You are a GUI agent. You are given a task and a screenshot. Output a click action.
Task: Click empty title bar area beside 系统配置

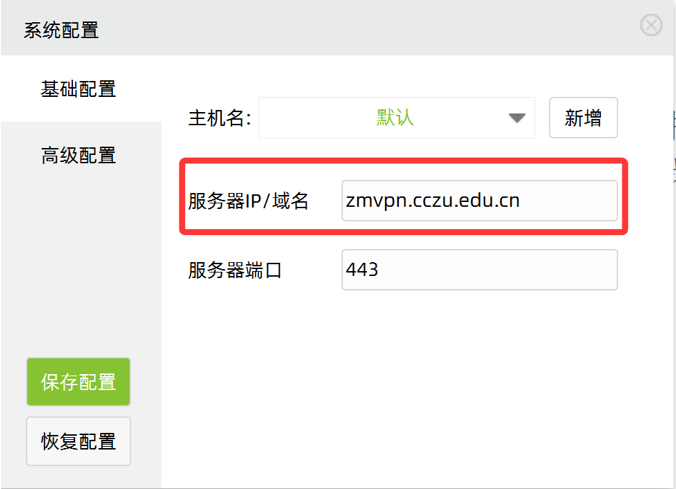(350, 28)
